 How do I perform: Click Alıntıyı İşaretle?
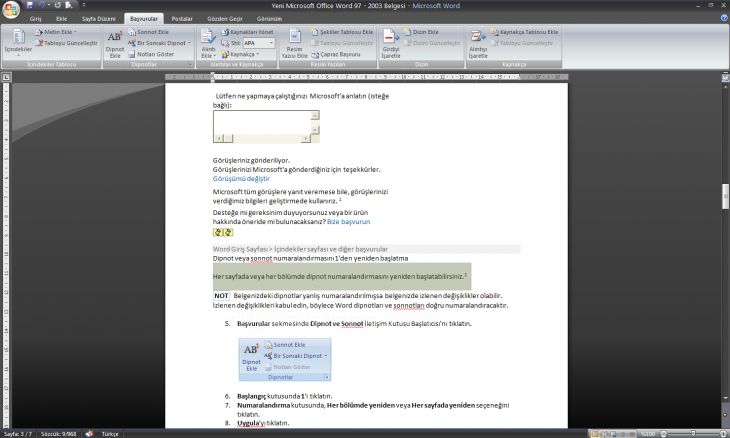click(x=478, y=43)
